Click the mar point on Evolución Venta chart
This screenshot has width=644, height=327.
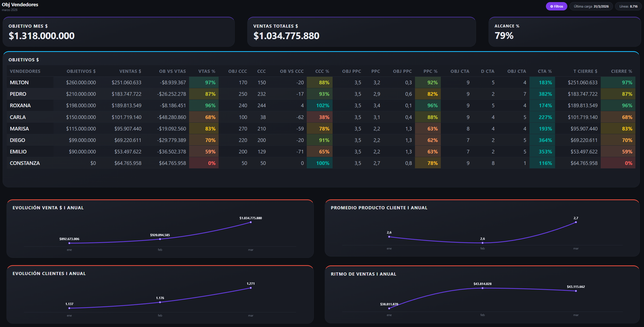pyautogui.click(x=250, y=222)
